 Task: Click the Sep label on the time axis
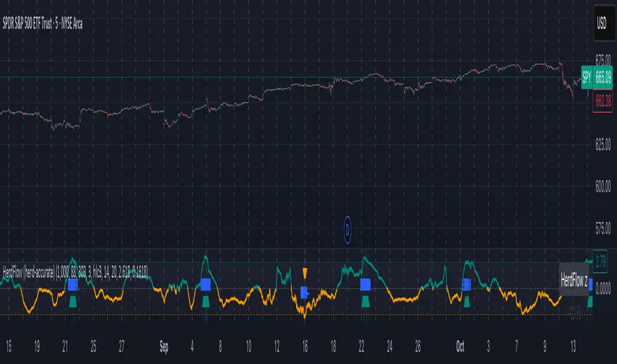[164, 347]
